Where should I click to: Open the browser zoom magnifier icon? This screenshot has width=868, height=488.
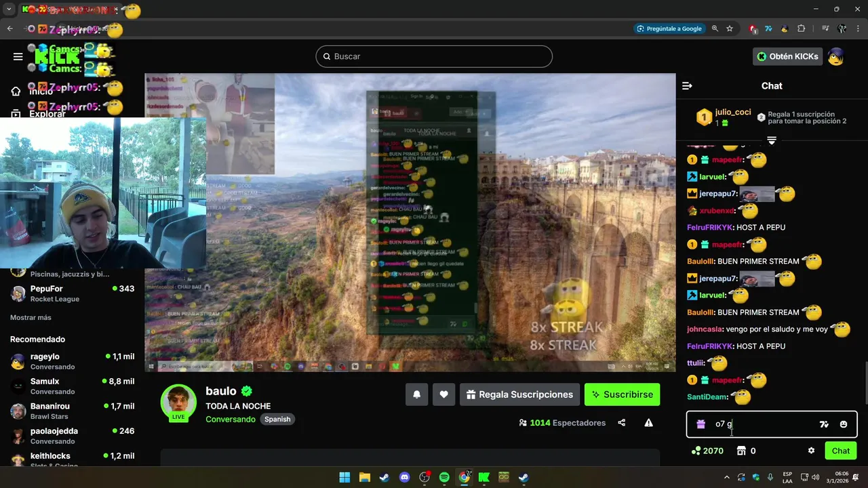tap(715, 28)
